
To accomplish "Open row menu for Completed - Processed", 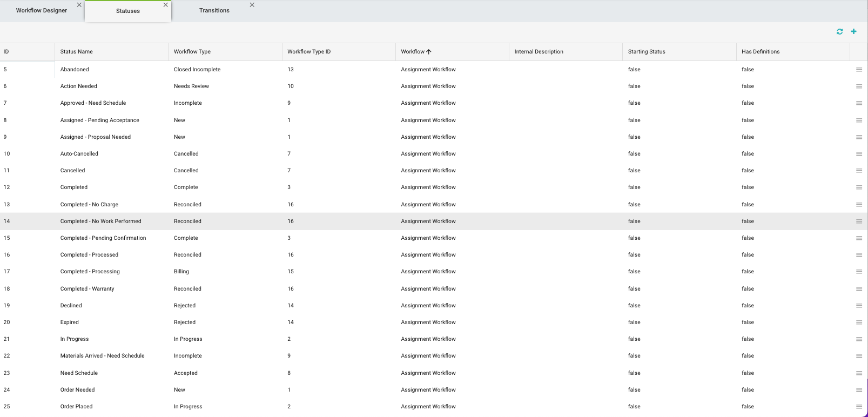I will 859,255.
